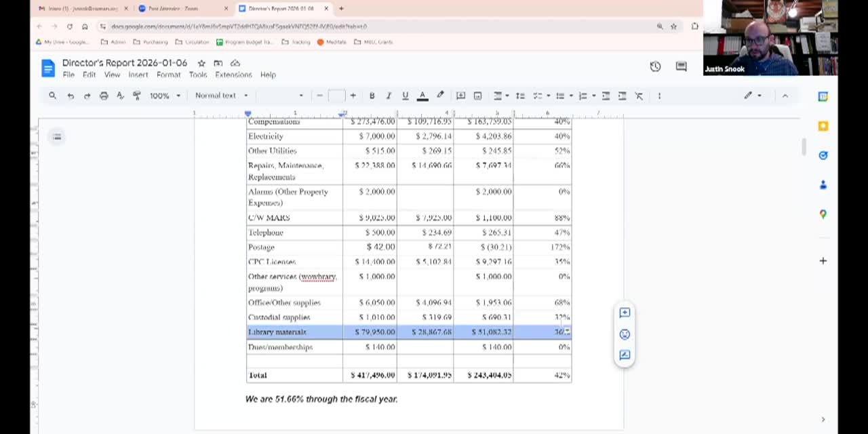Toggle bold formatting
Screen dimensions: 868x434
coord(372,96)
